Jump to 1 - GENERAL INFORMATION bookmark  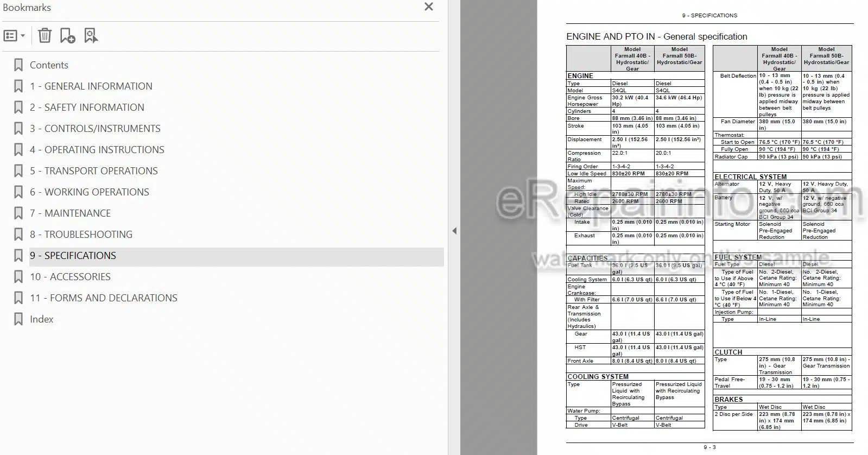coord(91,86)
